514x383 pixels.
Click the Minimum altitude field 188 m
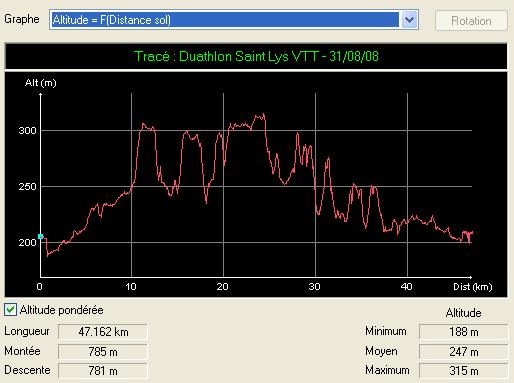463,332
